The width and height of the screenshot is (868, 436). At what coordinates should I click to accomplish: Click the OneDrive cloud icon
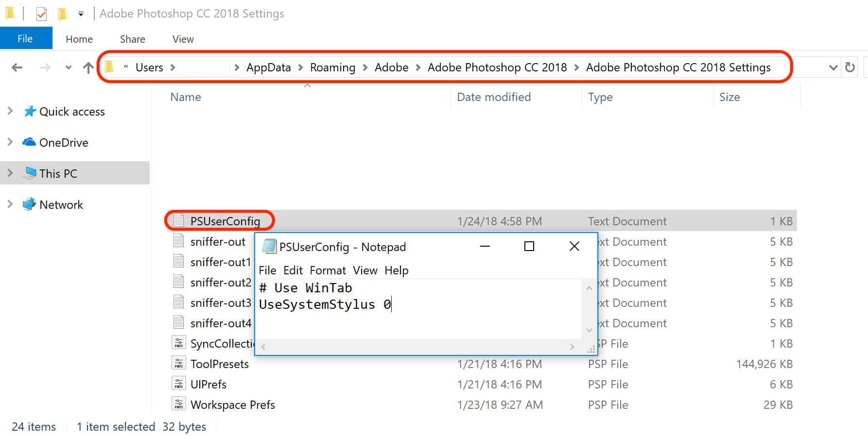tap(29, 142)
